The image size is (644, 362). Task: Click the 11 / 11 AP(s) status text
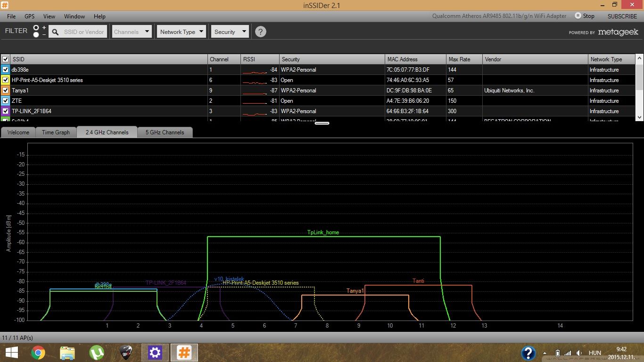pos(17,338)
